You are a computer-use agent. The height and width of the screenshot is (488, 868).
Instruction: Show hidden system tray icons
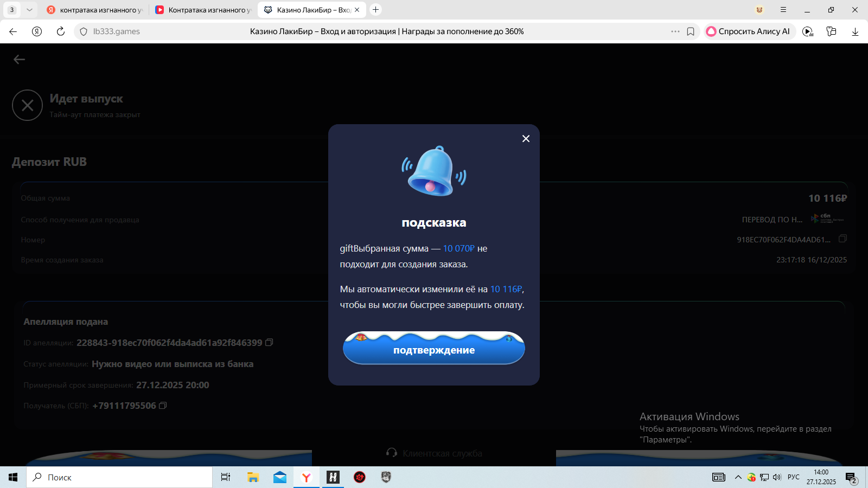(738, 477)
